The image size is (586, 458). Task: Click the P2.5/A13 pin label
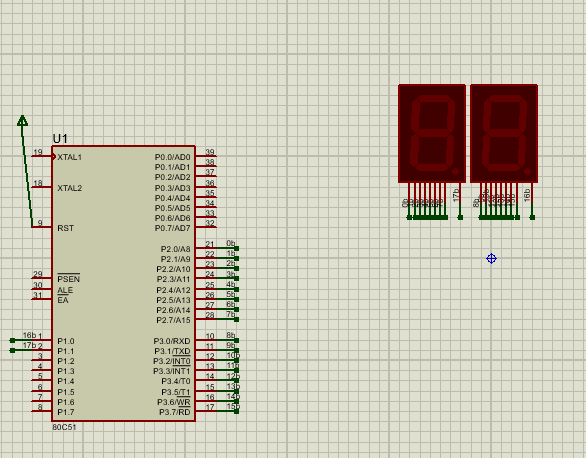coord(173,300)
